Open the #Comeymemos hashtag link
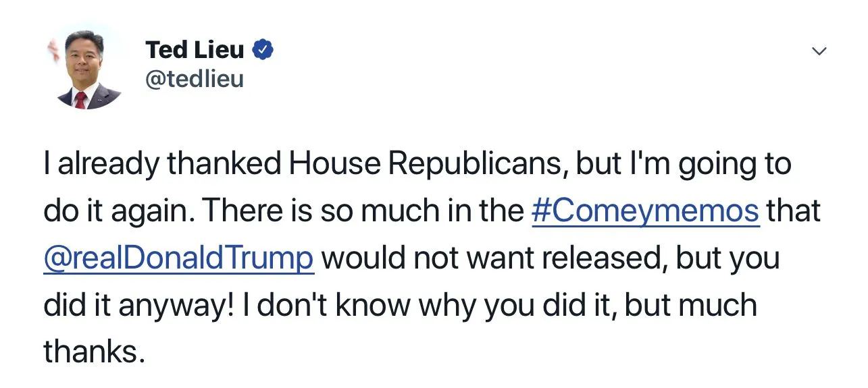 pyautogui.click(x=645, y=211)
